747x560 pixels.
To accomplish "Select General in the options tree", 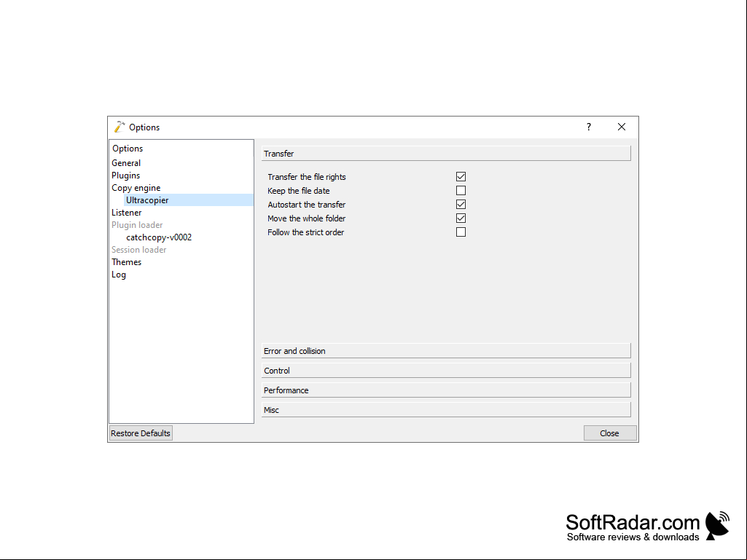I will [126, 163].
